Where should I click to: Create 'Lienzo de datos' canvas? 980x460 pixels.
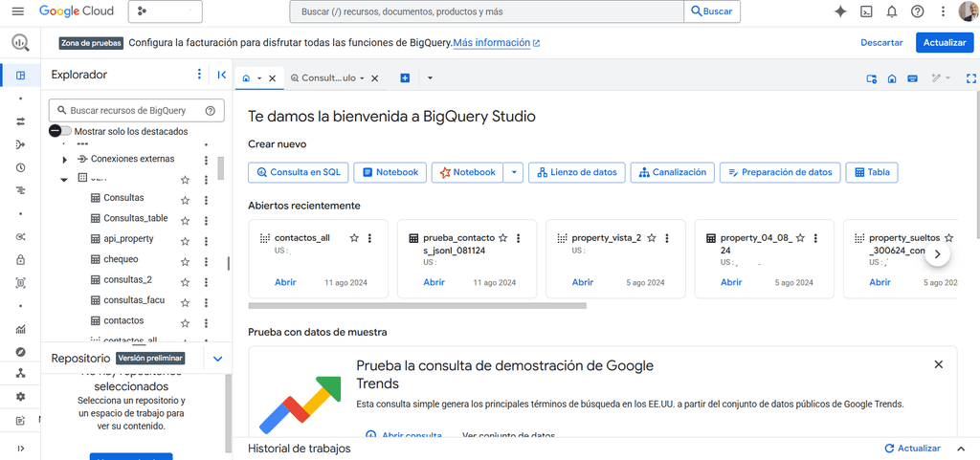pyautogui.click(x=577, y=172)
